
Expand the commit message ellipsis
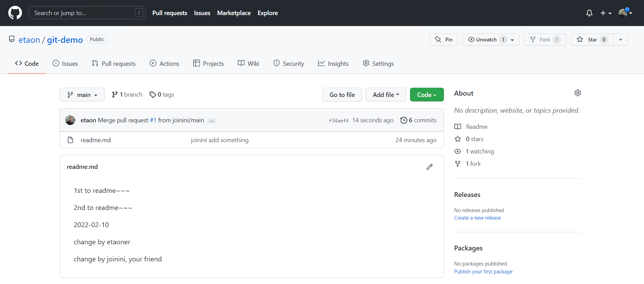[x=212, y=121]
